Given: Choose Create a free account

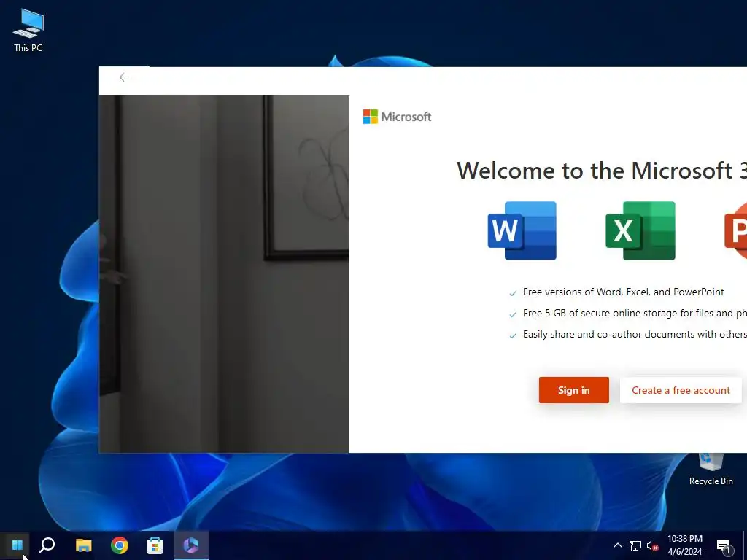Looking at the screenshot, I should pos(681,390).
